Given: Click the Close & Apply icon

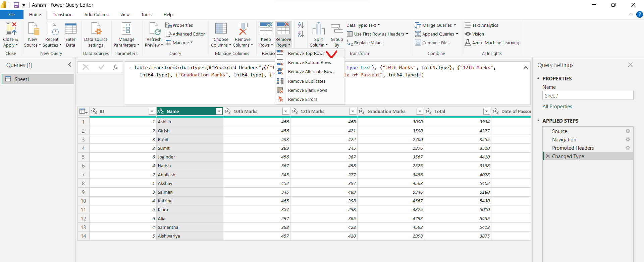Looking at the screenshot, I should (x=11, y=29).
